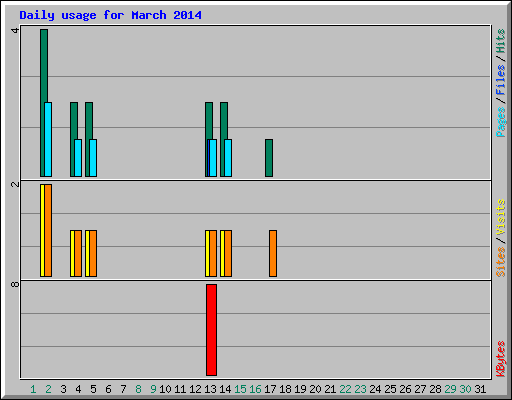
Task: Click the 'KBytes' legend label
Action: (x=501, y=359)
